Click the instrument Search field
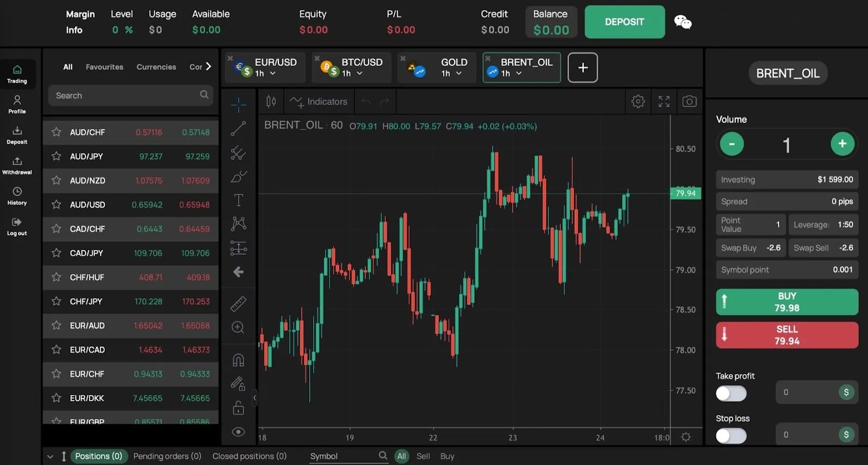The height and width of the screenshot is (465, 868). click(x=131, y=95)
